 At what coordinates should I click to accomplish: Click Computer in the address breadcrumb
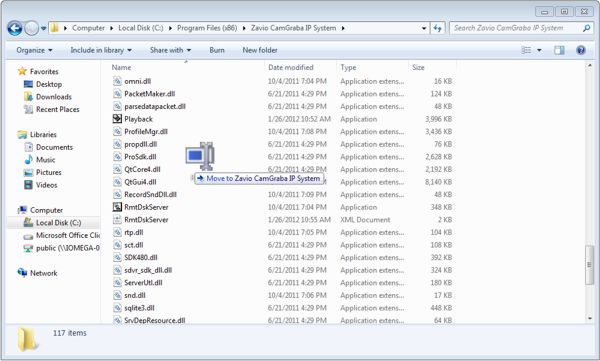tap(88, 28)
